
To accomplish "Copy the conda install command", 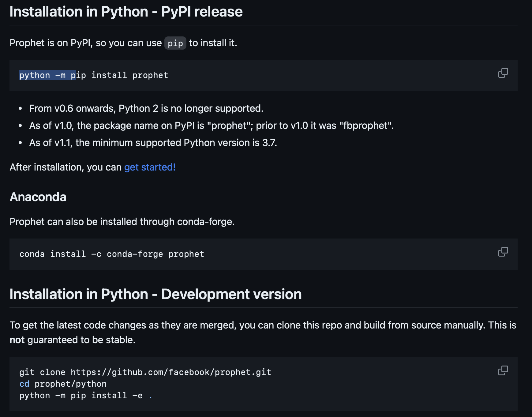I will point(503,252).
